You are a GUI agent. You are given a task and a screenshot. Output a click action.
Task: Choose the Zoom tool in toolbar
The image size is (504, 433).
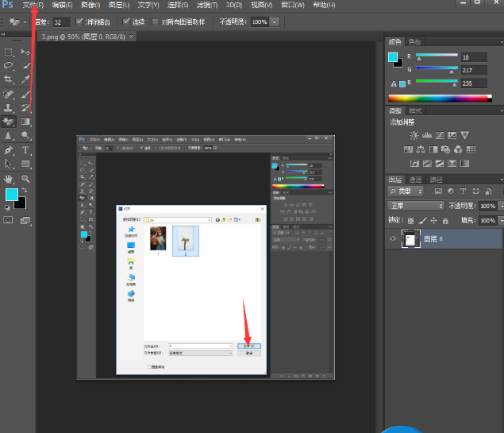click(x=25, y=179)
